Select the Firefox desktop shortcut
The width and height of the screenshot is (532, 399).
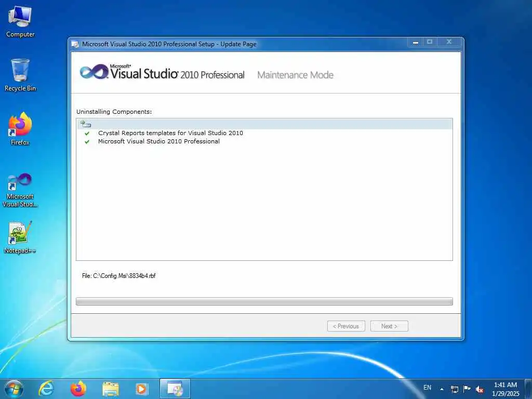pyautogui.click(x=20, y=129)
